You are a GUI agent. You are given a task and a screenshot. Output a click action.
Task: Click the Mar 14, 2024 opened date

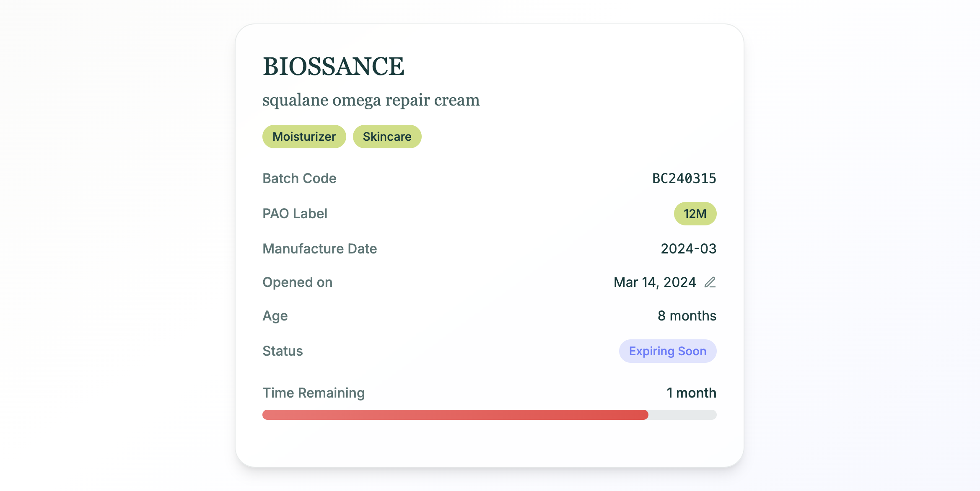[x=654, y=282]
